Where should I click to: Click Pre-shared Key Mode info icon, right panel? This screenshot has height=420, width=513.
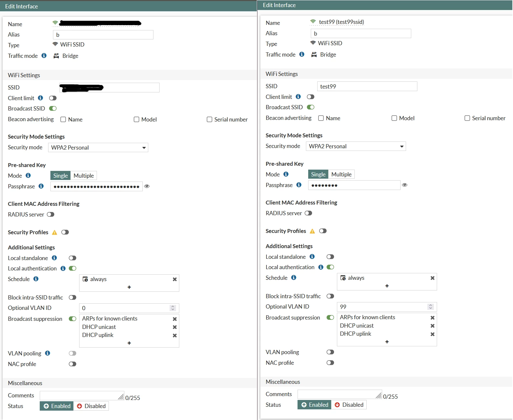click(x=286, y=174)
